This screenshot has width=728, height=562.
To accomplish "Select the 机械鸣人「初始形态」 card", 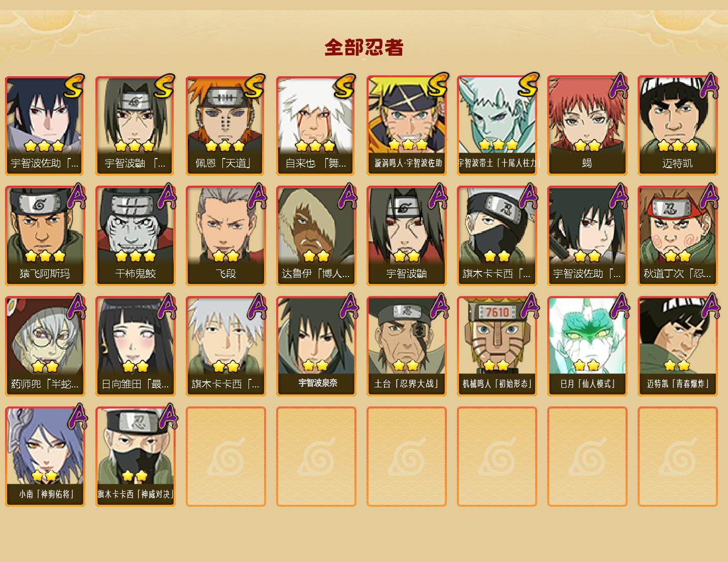I will tap(497, 346).
